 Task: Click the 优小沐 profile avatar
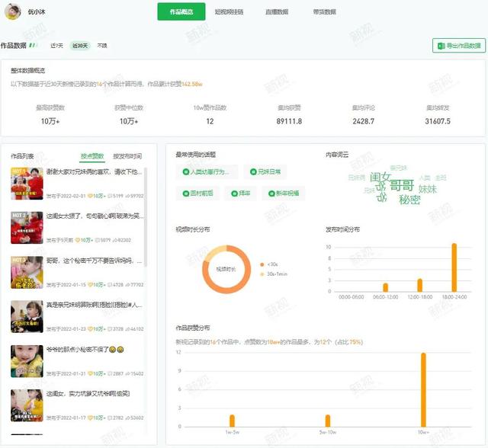[13, 11]
